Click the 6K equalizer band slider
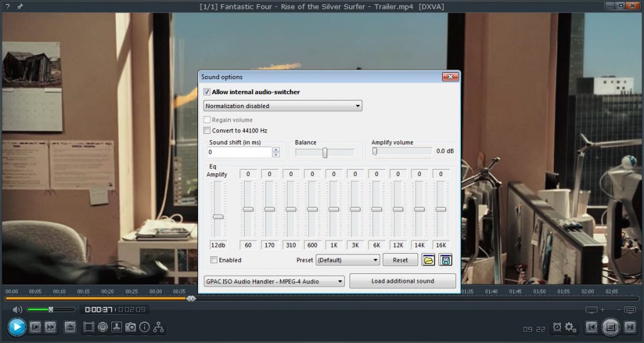Image resolution: width=644 pixels, height=343 pixels. click(377, 209)
